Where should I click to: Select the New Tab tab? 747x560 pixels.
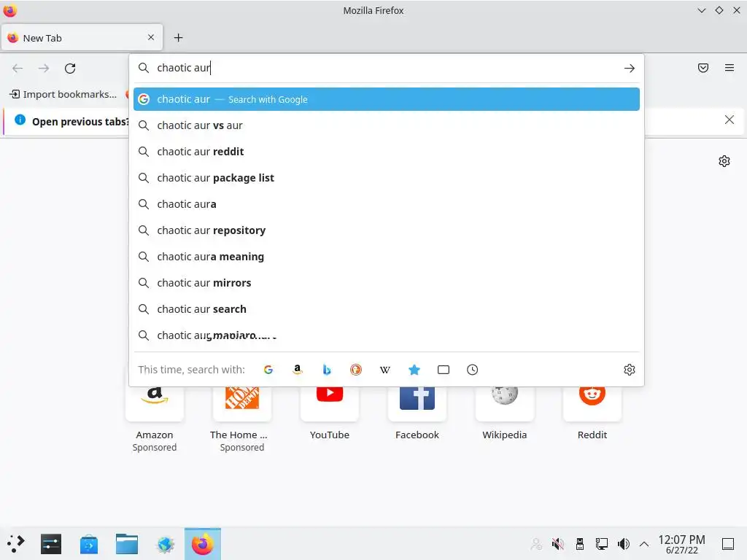[82, 38]
